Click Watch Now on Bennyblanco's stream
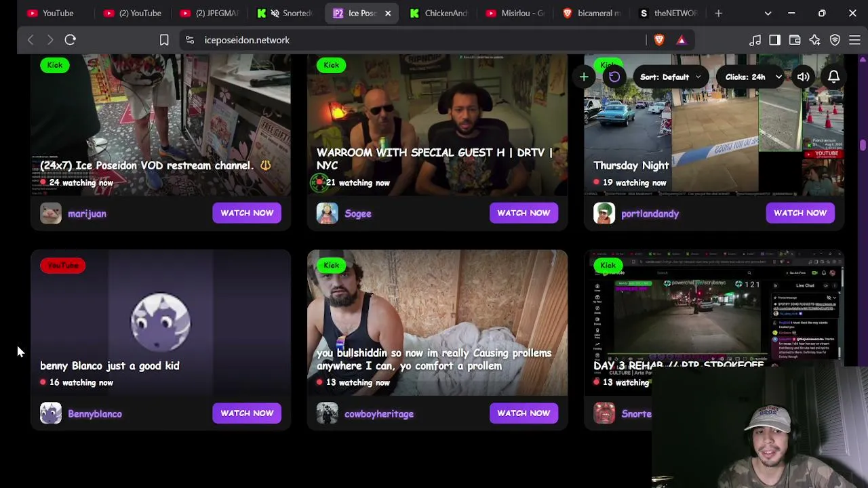The height and width of the screenshot is (488, 868). pyautogui.click(x=247, y=413)
